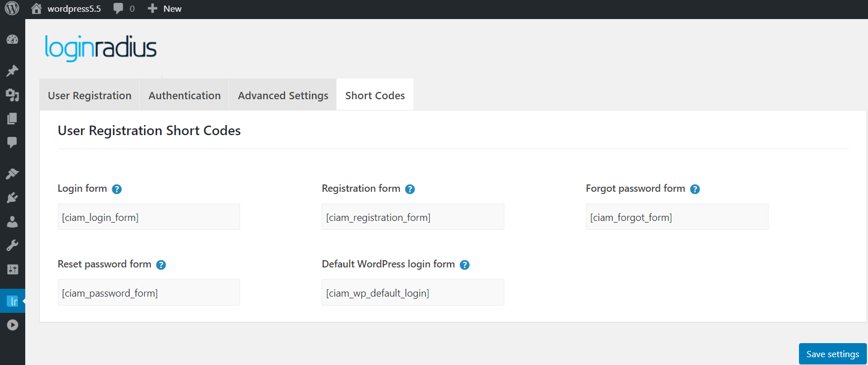Show help for Reset password form
Viewport: 868px width, 365px height.
(x=161, y=265)
